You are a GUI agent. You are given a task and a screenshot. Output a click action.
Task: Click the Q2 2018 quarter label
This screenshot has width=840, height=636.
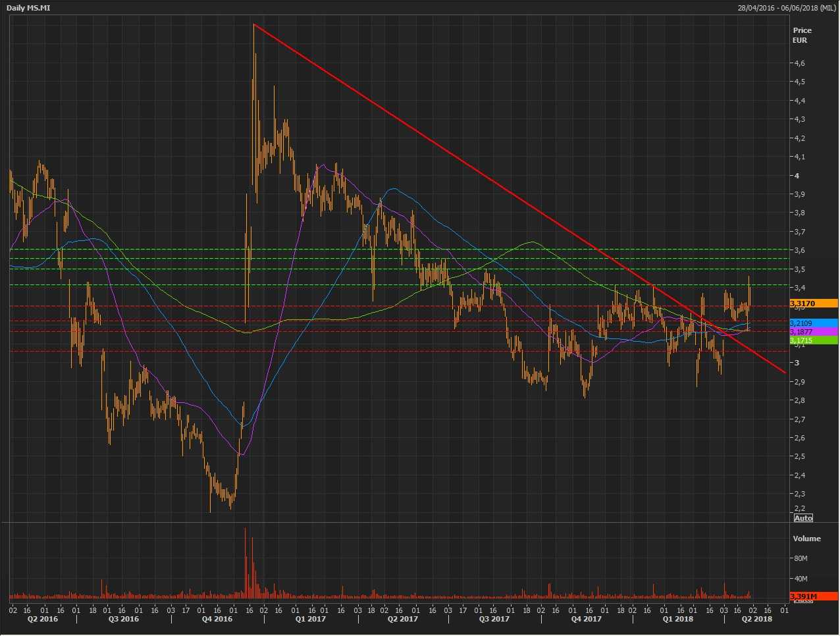pos(757,619)
